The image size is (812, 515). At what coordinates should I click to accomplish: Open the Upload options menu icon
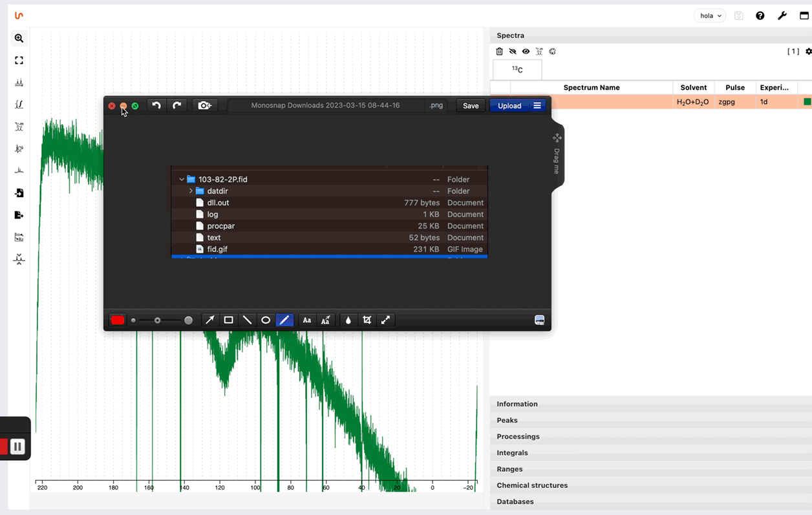tap(537, 106)
